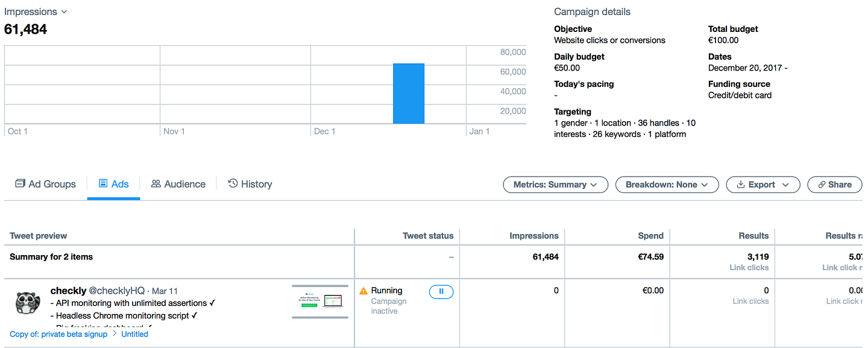868x348 pixels.
Task: Open the Impressions metric dropdown
Action: [36, 11]
